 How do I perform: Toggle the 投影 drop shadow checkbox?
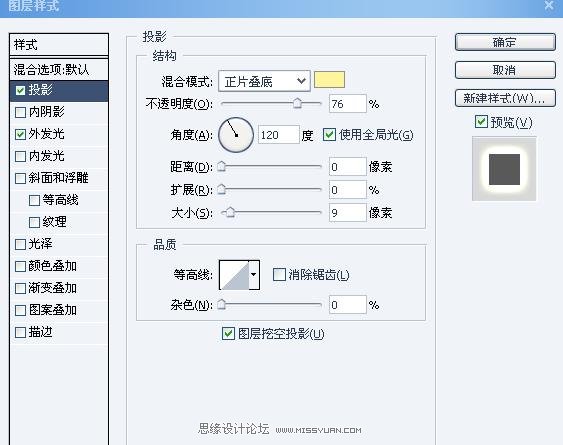pos(20,90)
